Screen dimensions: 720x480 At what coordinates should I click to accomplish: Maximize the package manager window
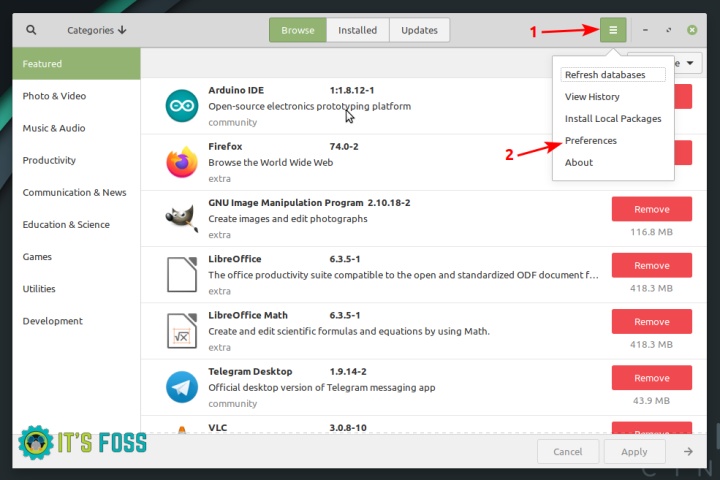click(669, 30)
